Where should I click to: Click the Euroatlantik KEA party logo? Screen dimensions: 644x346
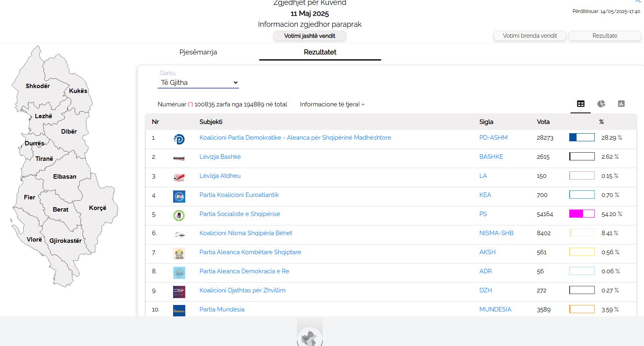179,197
